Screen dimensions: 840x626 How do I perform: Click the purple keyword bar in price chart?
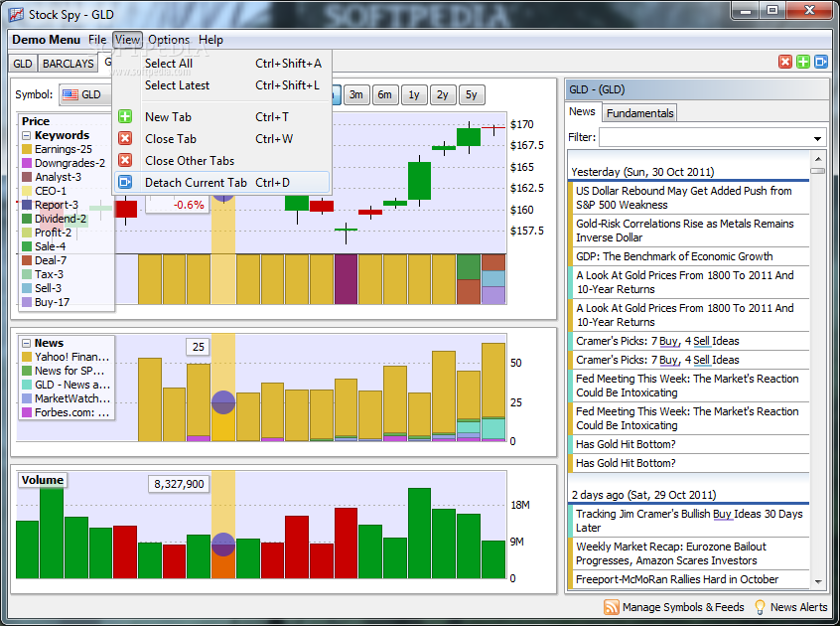(x=347, y=279)
